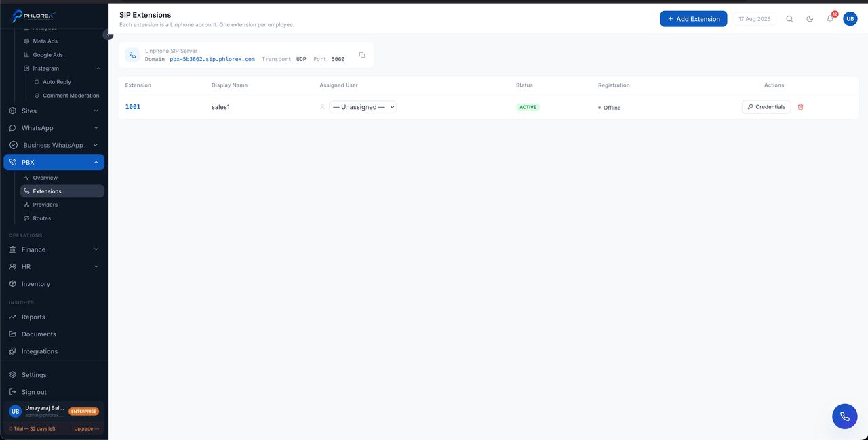
Task: Collapse the Instagram submenu
Action: (98, 68)
